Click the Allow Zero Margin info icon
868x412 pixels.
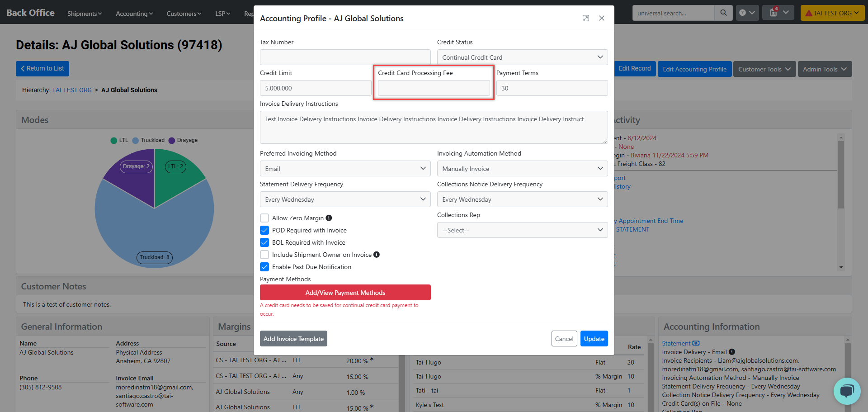coord(329,218)
